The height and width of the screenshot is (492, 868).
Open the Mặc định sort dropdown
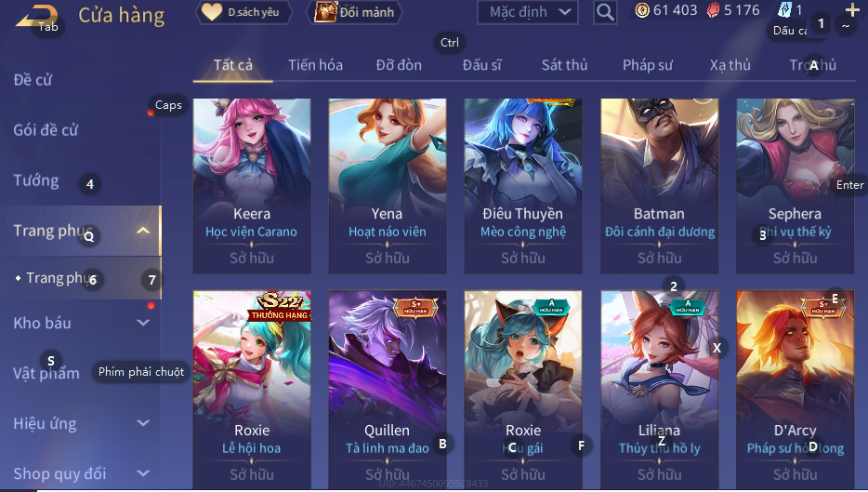coord(528,12)
